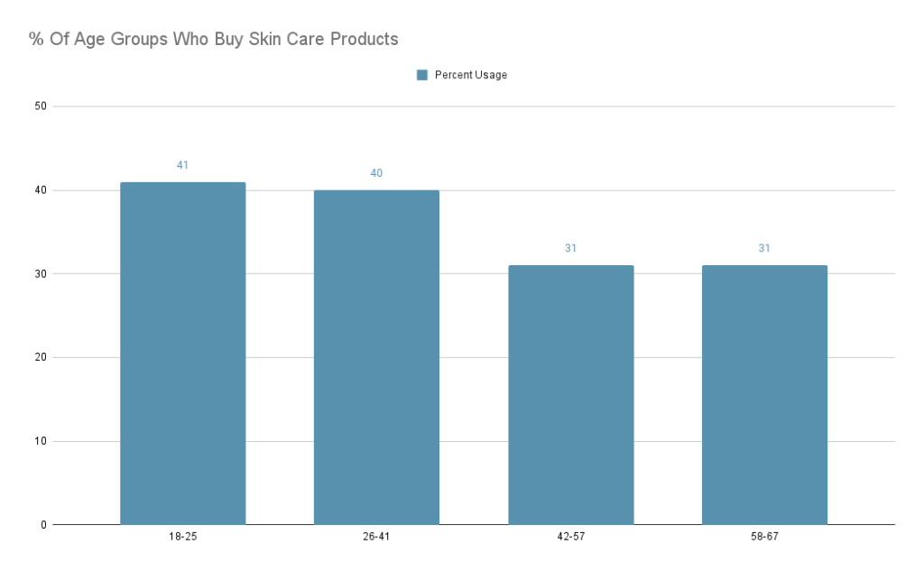Click the 50 y-axis tick label
The image size is (924, 571).
pyautogui.click(x=41, y=106)
